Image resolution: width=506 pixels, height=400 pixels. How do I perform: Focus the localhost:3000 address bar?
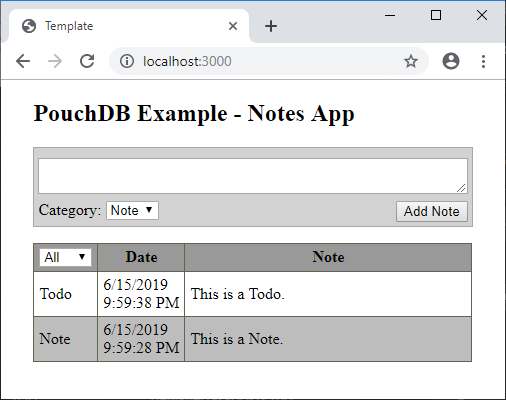(x=269, y=61)
